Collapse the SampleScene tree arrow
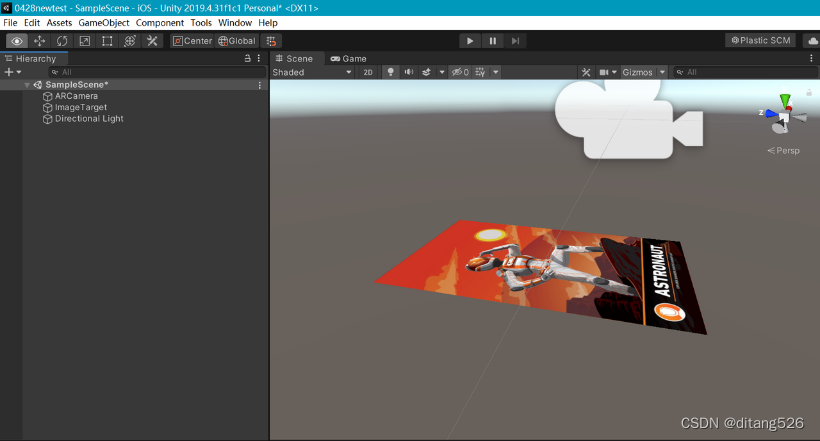 [27, 85]
